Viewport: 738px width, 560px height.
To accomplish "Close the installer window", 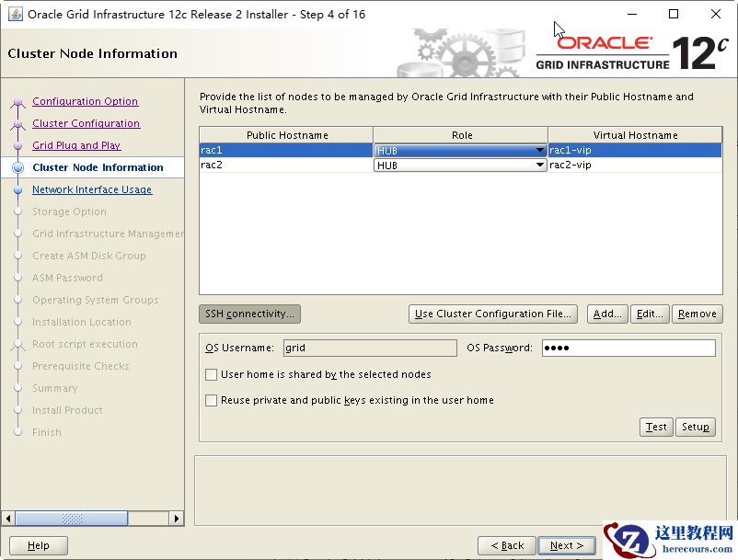I will pyautogui.click(x=715, y=14).
